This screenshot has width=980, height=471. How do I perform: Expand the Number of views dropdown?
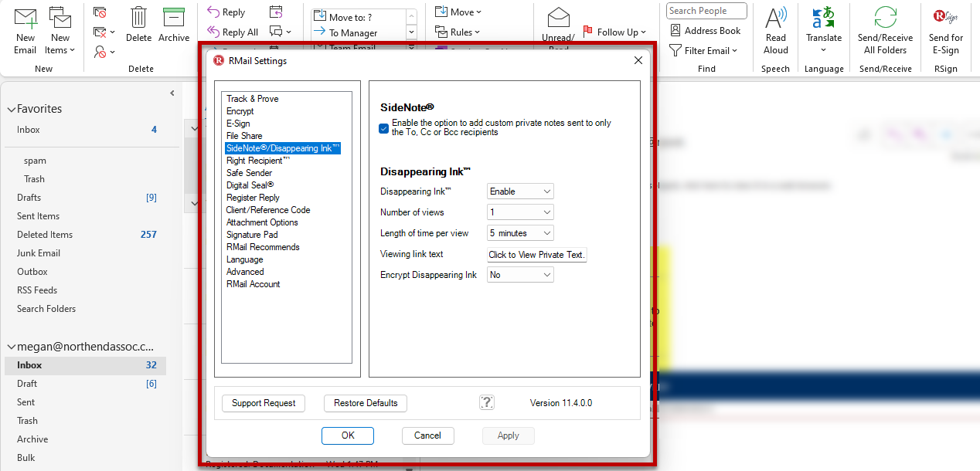(x=520, y=212)
